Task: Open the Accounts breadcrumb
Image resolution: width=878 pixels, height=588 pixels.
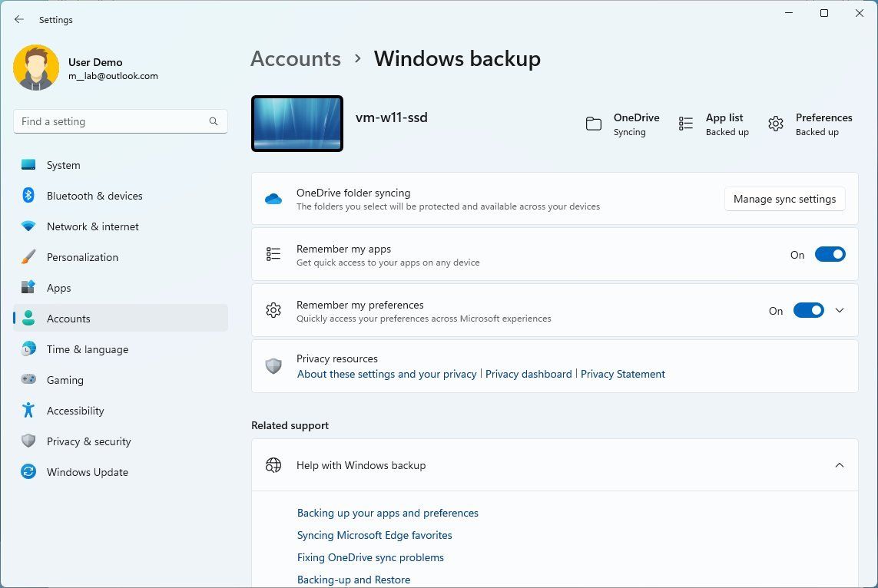Action: (x=295, y=58)
